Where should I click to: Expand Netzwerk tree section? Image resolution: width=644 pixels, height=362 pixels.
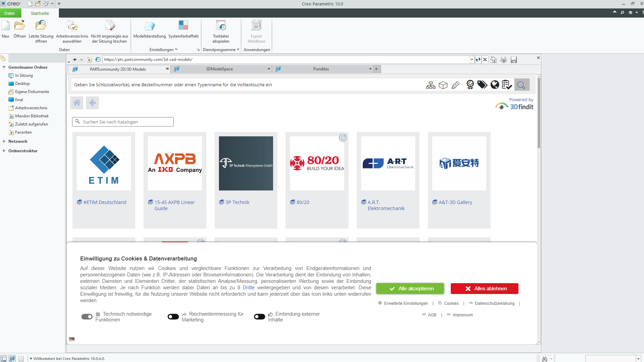click(x=4, y=141)
